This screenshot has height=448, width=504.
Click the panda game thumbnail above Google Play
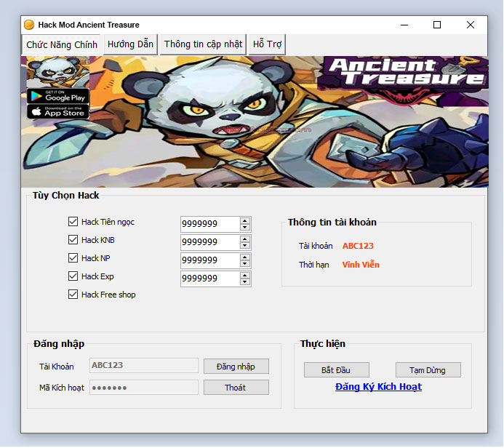58,72
